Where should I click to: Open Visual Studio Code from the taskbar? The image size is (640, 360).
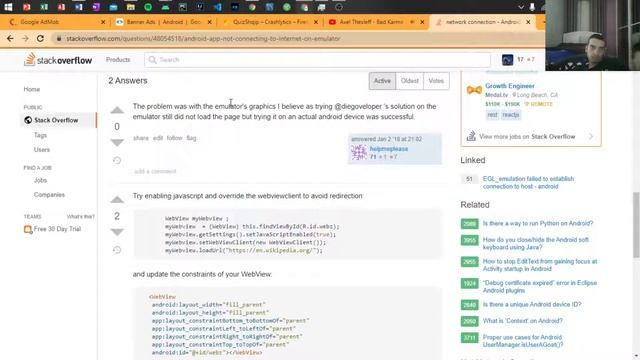point(217,7)
